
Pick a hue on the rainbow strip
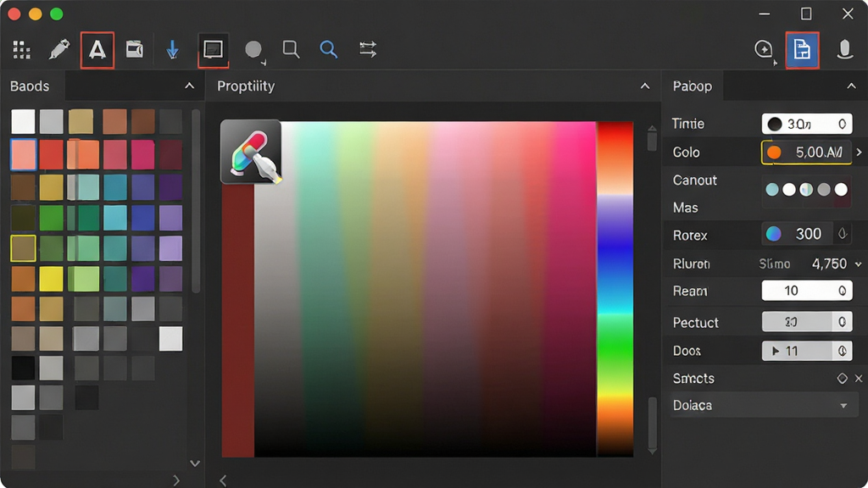pyautogui.click(x=615, y=289)
